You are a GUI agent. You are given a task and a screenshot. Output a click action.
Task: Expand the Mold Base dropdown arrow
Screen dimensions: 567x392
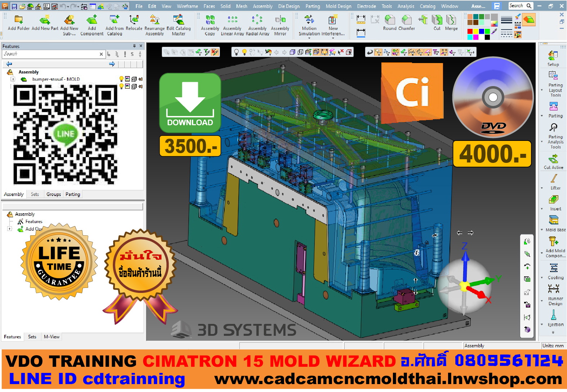(542, 230)
